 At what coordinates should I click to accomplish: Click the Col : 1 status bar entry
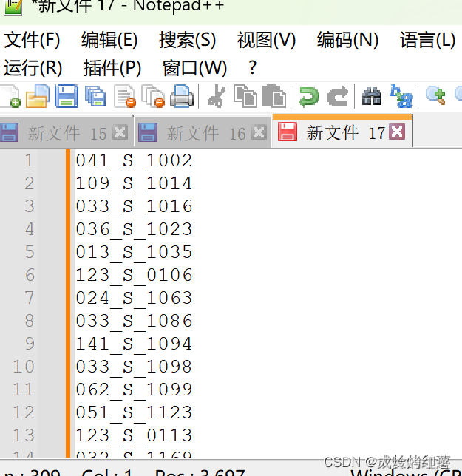click(x=107, y=472)
